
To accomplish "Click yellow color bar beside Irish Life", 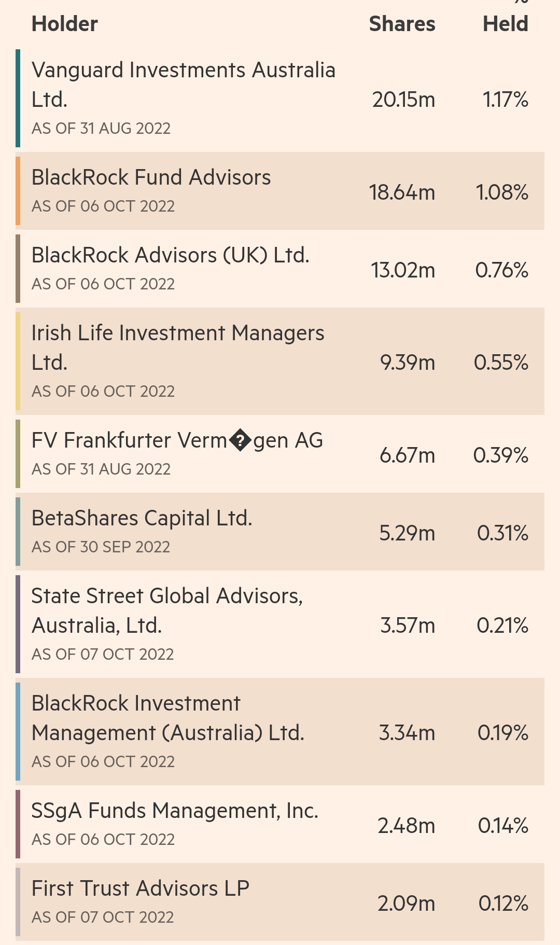I will (18, 361).
